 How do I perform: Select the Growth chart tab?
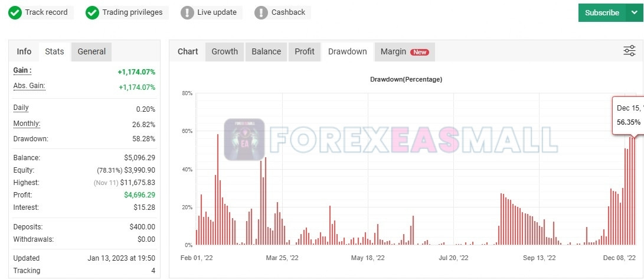click(224, 51)
